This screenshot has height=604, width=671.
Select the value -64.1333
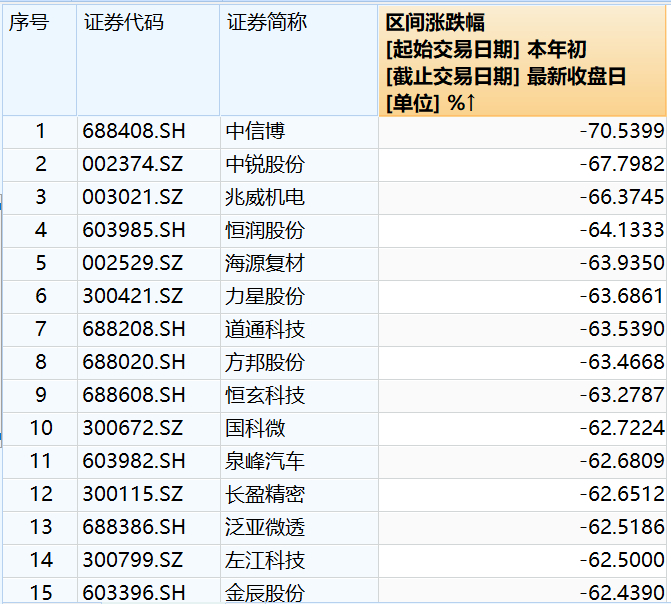click(622, 230)
